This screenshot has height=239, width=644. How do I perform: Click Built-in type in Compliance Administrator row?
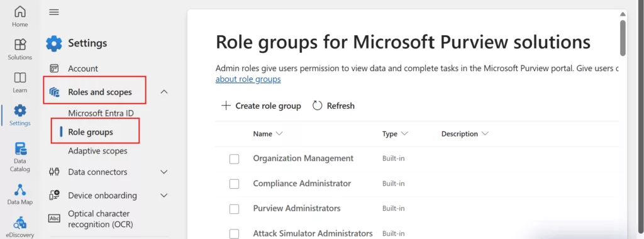point(394,183)
